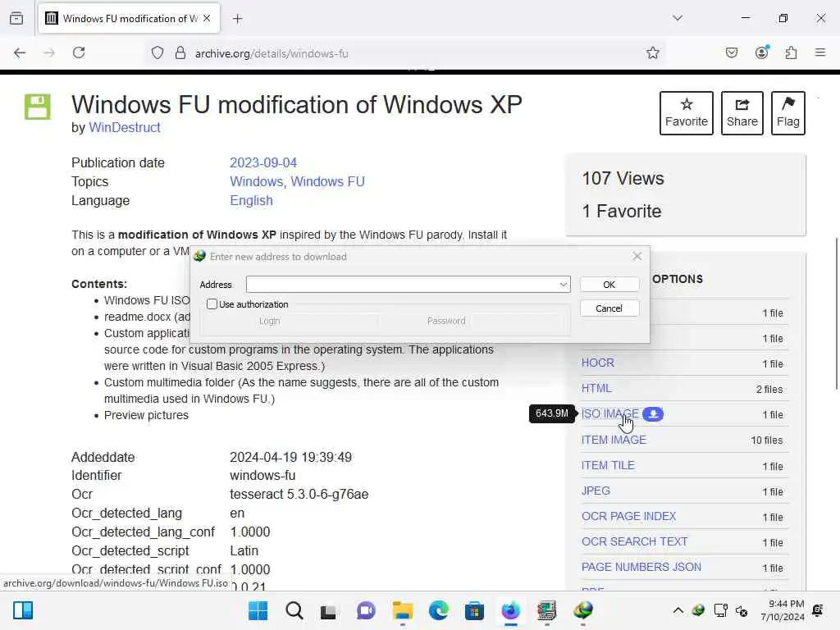Open Internet Download Manager tray icon
840x630 pixels.
(x=698, y=610)
